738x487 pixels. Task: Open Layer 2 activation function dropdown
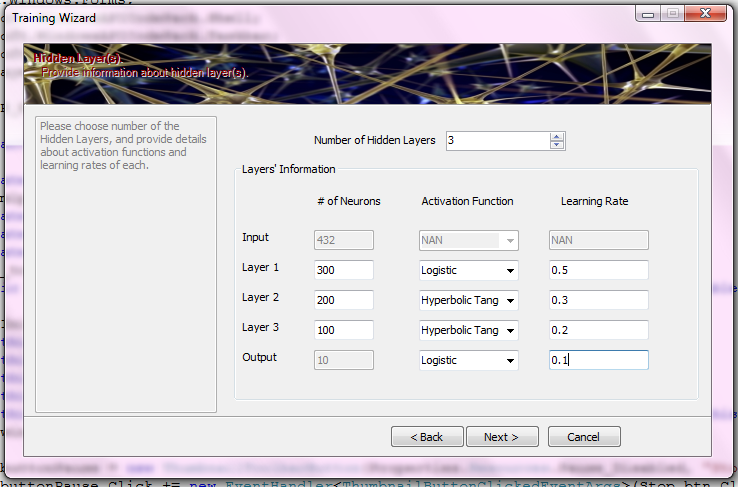[x=469, y=300]
